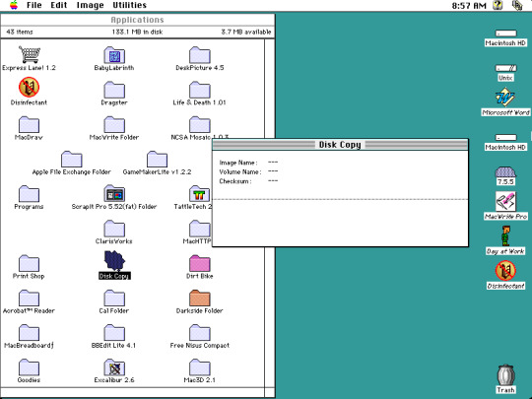Screen dimensions: 532x399
Task: Select the Excalibur 2.6 folder
Action: (114, 367)
